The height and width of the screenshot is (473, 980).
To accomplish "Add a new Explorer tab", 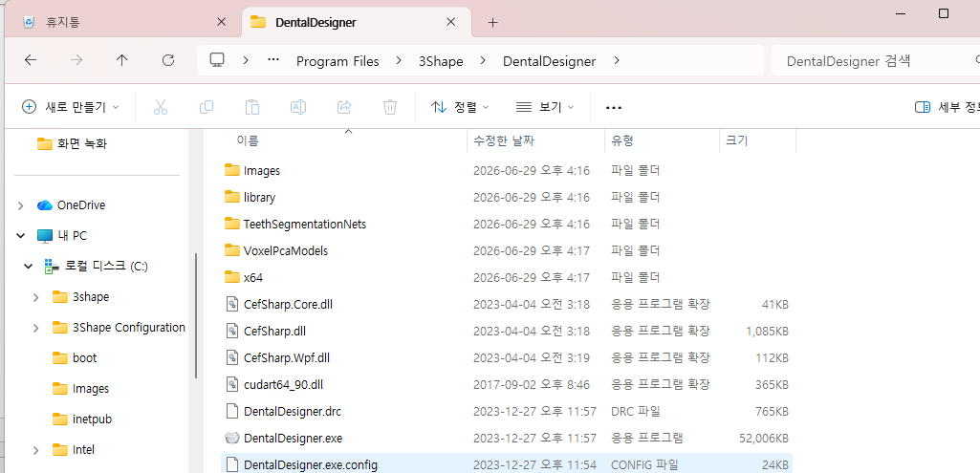I will point(492,23).
